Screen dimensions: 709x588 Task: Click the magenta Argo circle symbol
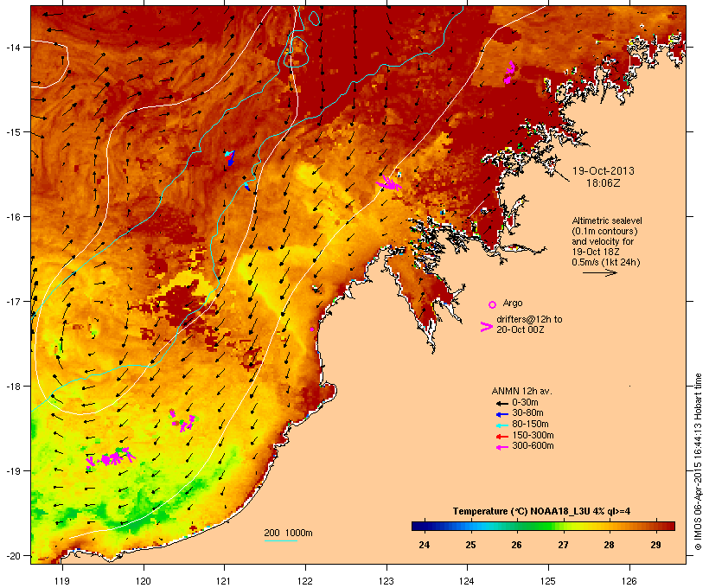pyautogui.click(x=493, y=304)
